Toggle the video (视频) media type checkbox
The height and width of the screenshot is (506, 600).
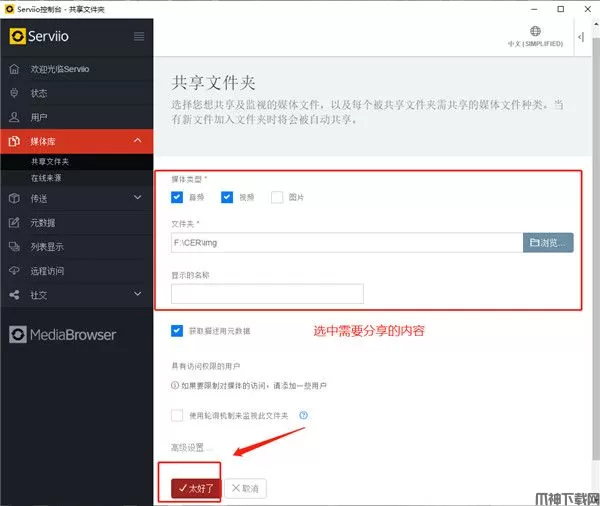point(227,197)
